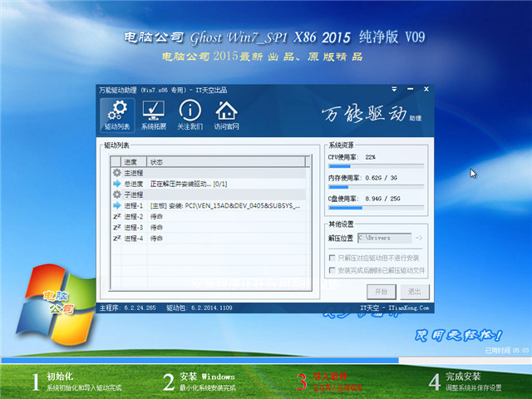Toggle 安装完成后删除已解压驱动文件 checkbox
Image resolution: width=532 pixels, height=399 pixels.
(x=332, y=270)
